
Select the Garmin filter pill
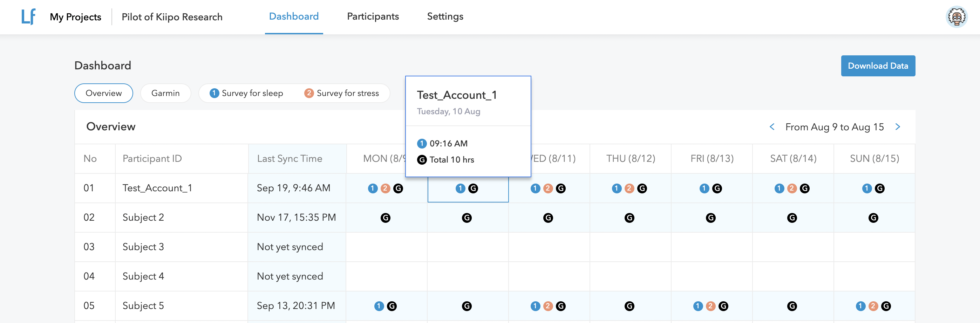[165, 93]
